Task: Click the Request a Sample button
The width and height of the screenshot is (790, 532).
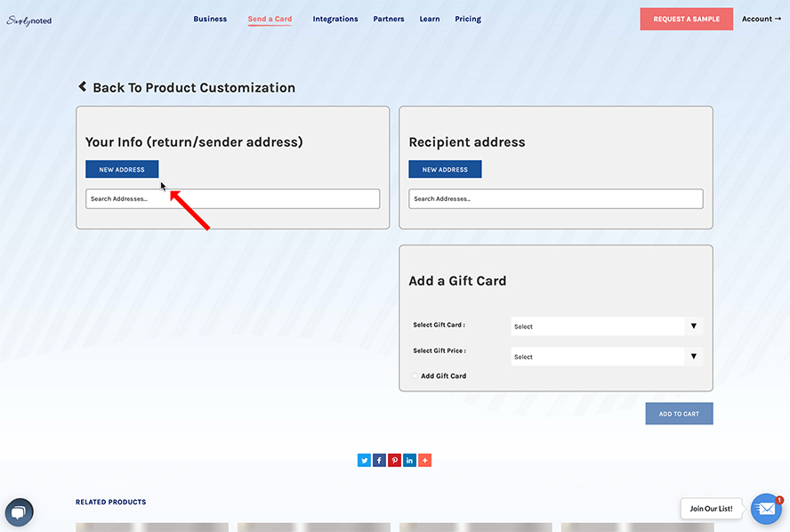Action: pyautogui.click(x=686, y=20)
